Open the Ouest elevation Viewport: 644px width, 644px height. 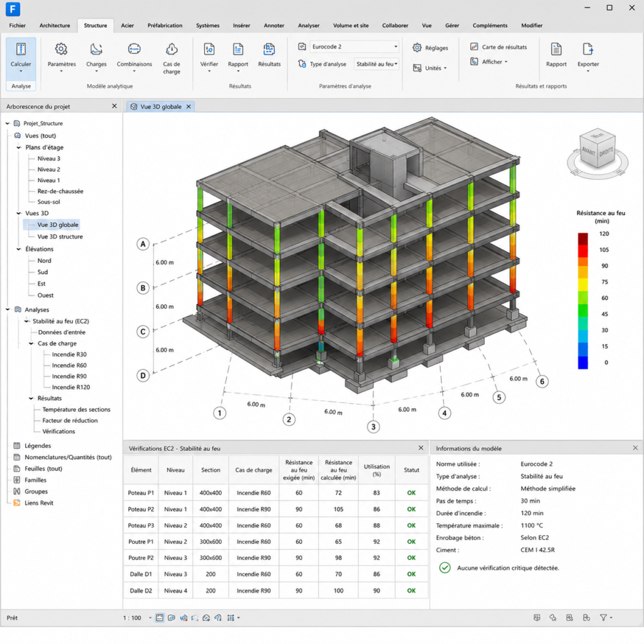point(45,296)
